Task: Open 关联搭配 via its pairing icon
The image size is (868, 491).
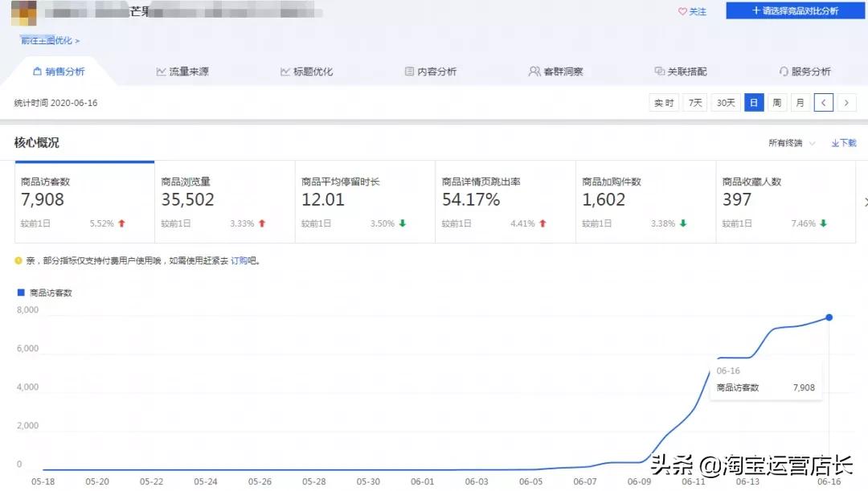Action: [657, 71]
